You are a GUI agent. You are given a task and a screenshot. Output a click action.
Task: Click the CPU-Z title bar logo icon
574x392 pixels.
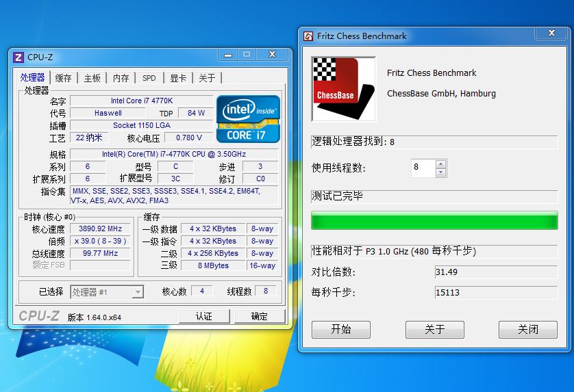pos(18,57)
